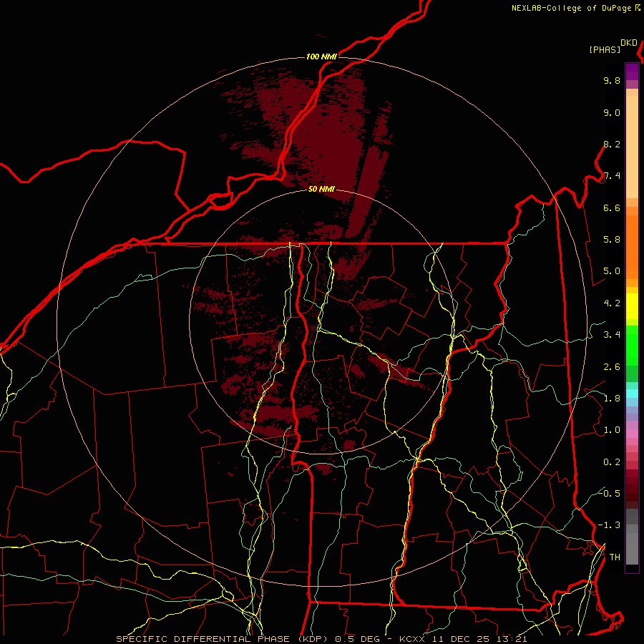Click the "9.8" legend value
Viewport: 644px width, 644px height.
(x=612, y=80)
